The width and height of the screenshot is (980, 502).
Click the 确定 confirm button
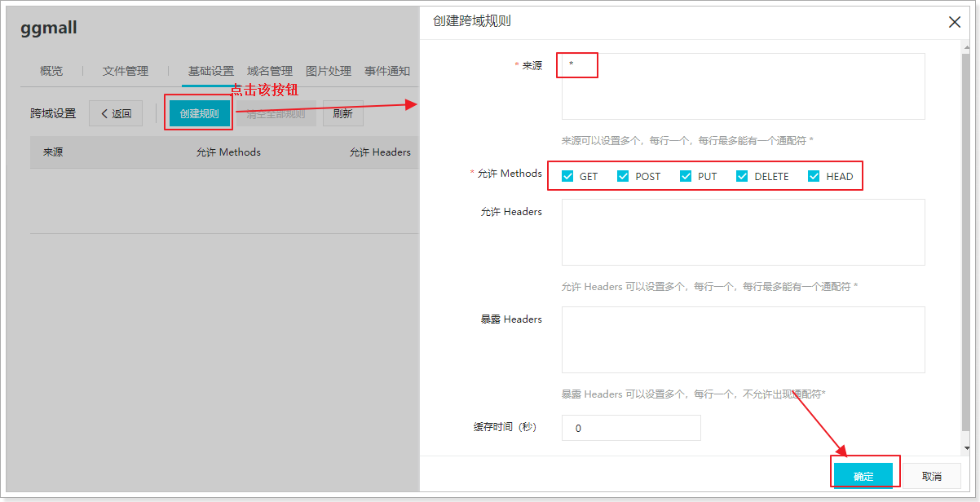pyautogui.click(x=863, y=476)
